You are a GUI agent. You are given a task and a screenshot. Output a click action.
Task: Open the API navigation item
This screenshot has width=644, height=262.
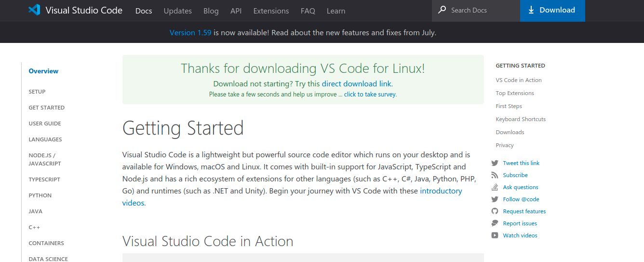pos(236,11)
